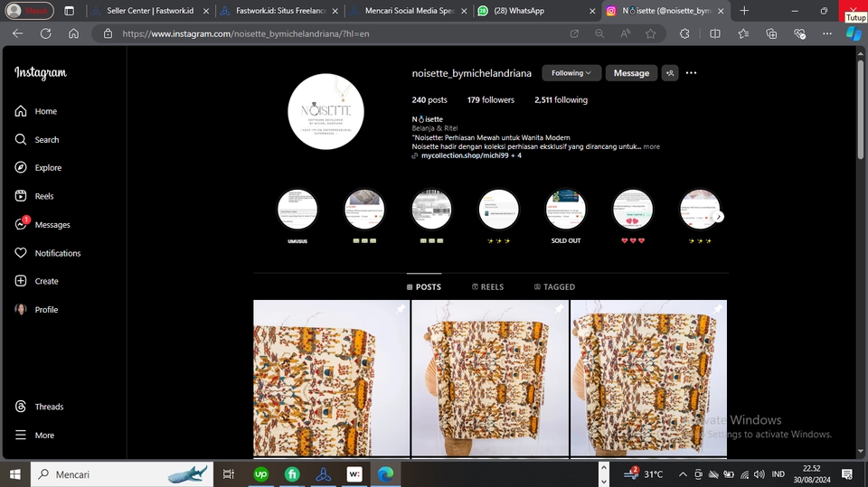
Task: Switch to Fastwork.id Situs Freelance tab
Action: [x=279, y=11]
